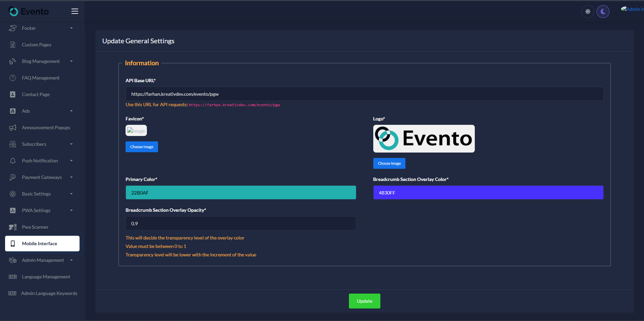
Task: Expand the Payment Gateways dropdown arrow
Action: (71, 177)
